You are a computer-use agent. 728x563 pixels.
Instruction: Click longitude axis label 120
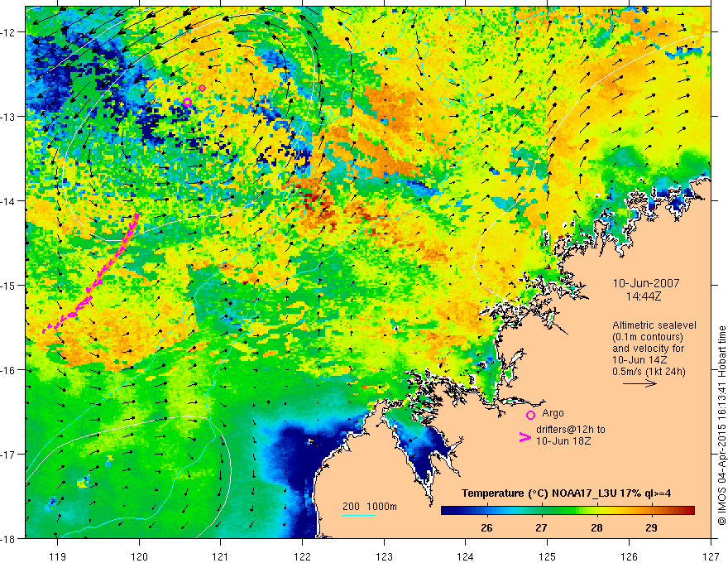(x=139, y=556)
